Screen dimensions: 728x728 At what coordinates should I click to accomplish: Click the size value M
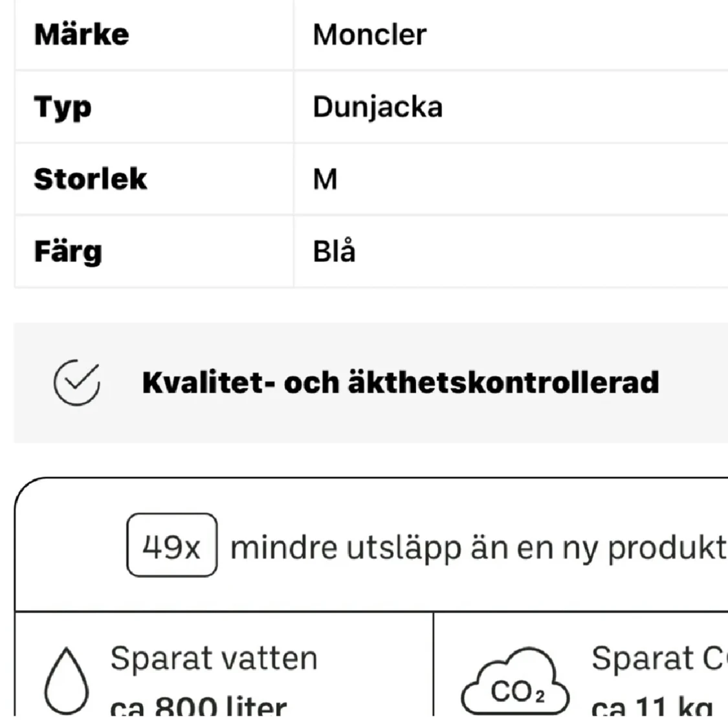point(325,180)
